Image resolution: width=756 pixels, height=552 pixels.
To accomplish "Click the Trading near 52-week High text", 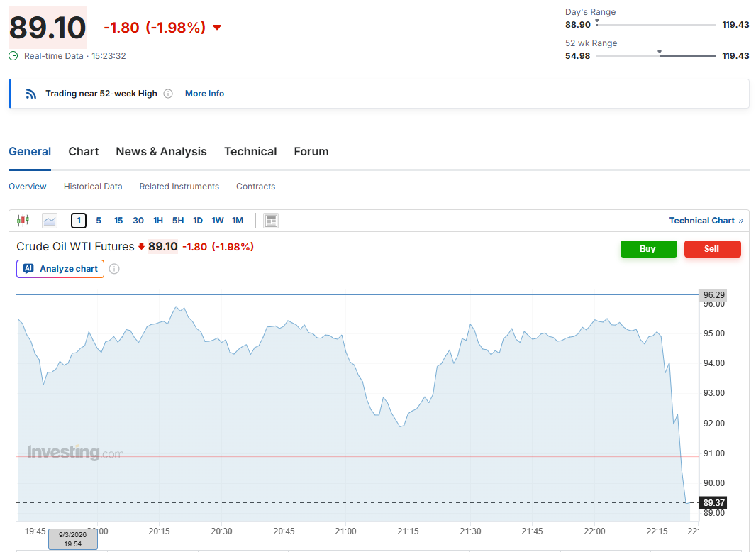I will [x=101, y=94].
